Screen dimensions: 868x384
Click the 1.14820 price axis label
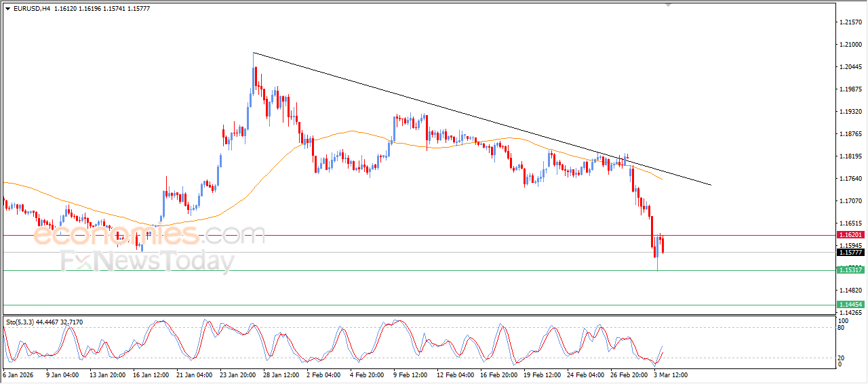point(850,291)
